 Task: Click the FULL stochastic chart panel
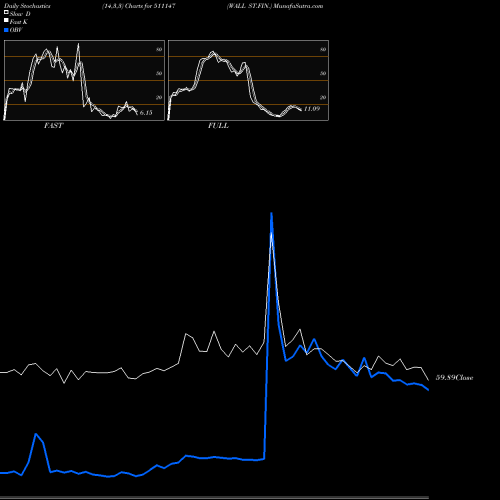(x=248, y=80)
